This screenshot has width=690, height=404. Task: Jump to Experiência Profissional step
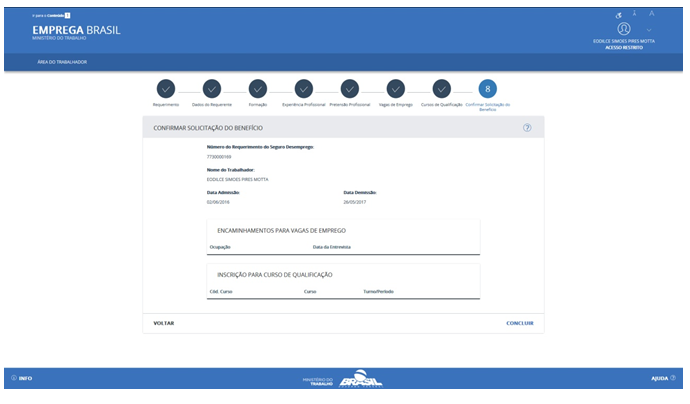click(304, 89)
